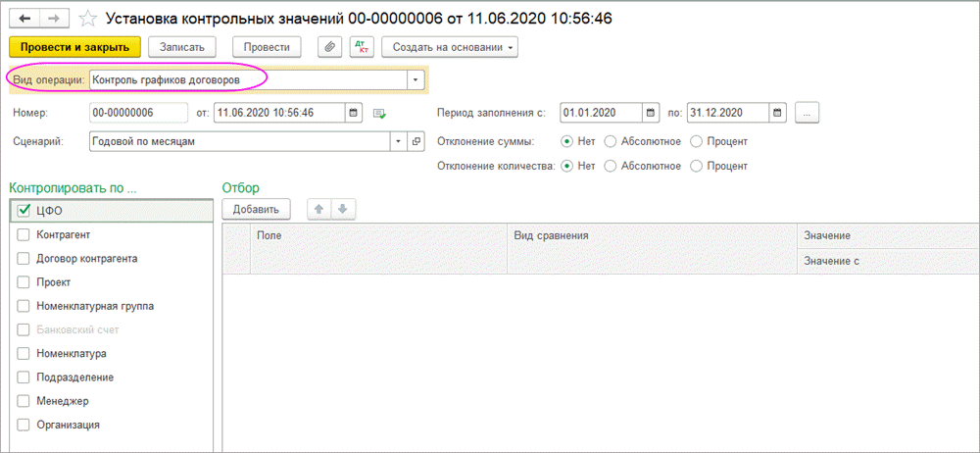Tick the Номенклатурная группа checkbox
Image resolution: width=980 pixels, height=453 pixels.
pos(23,306)
